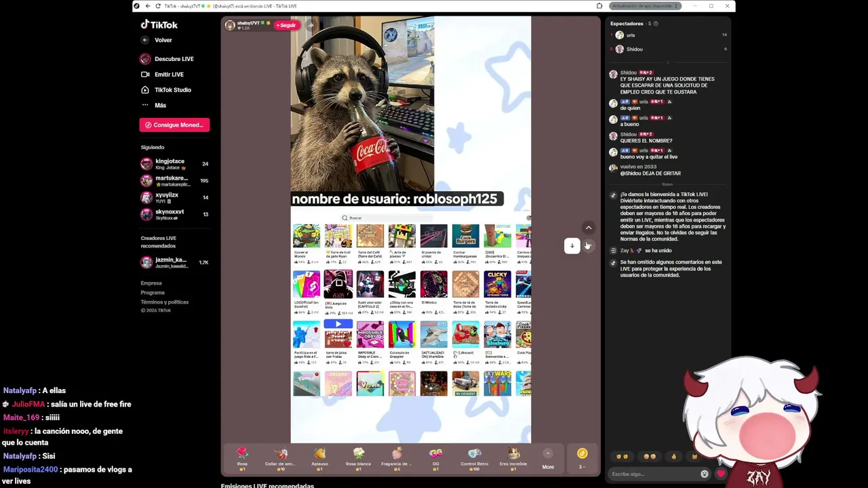The image size is (868, 488).
Task: Expand the Más options menu
Action: [154, 105]
